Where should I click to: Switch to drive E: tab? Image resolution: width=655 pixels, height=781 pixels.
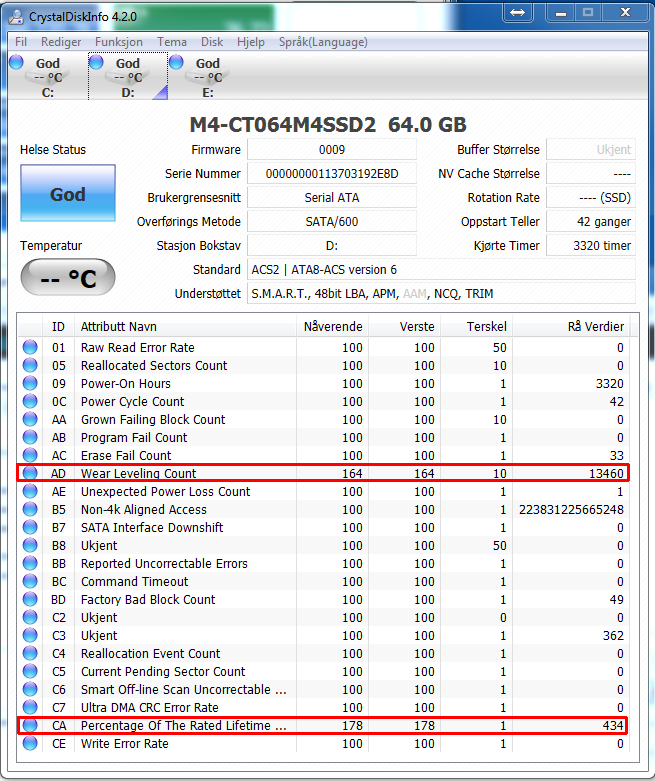tap(208, 77)
